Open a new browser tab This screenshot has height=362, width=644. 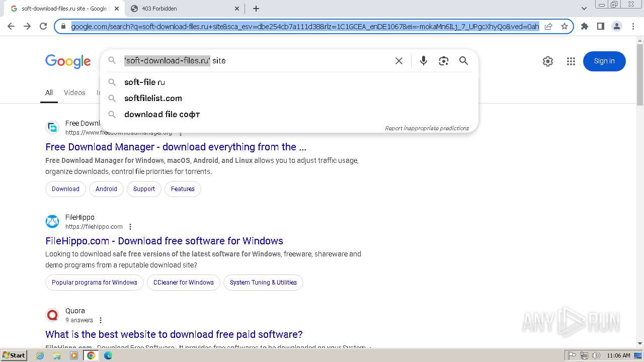[256, 9]
